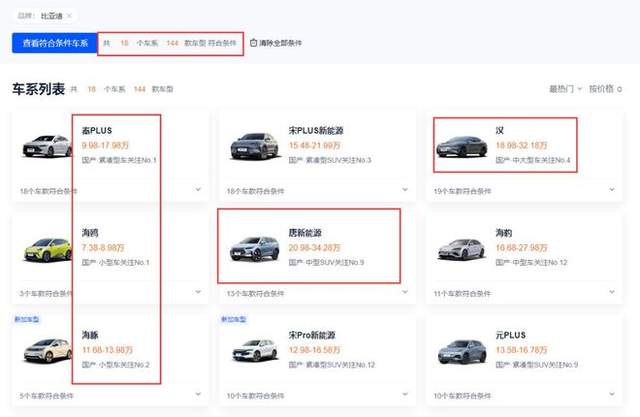Click the 新加车型 badge on 宋Pro新能源 card
Viewport: 640px width, 417px height.
click(233, 319)
